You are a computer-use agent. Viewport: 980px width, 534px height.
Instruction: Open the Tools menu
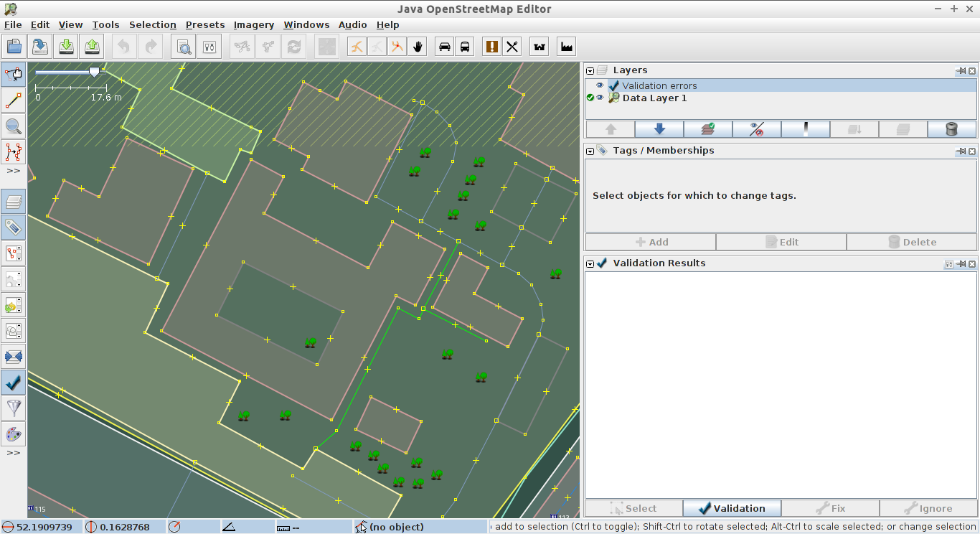pyautogui.click(x=105, y=24)
